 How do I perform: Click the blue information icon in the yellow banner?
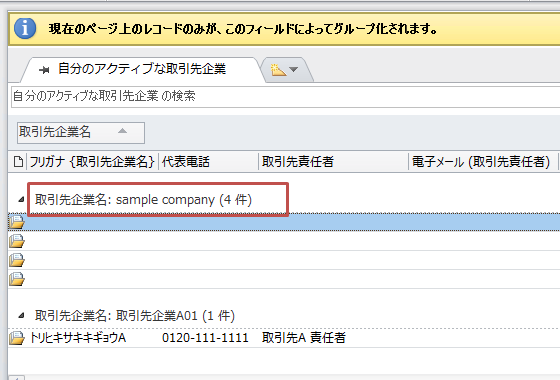coord(25,29)
